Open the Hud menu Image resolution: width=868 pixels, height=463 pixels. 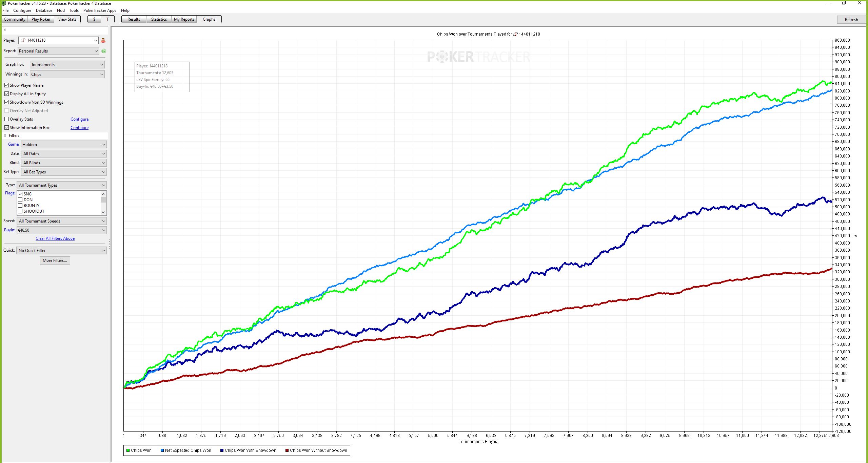[61, 10]
